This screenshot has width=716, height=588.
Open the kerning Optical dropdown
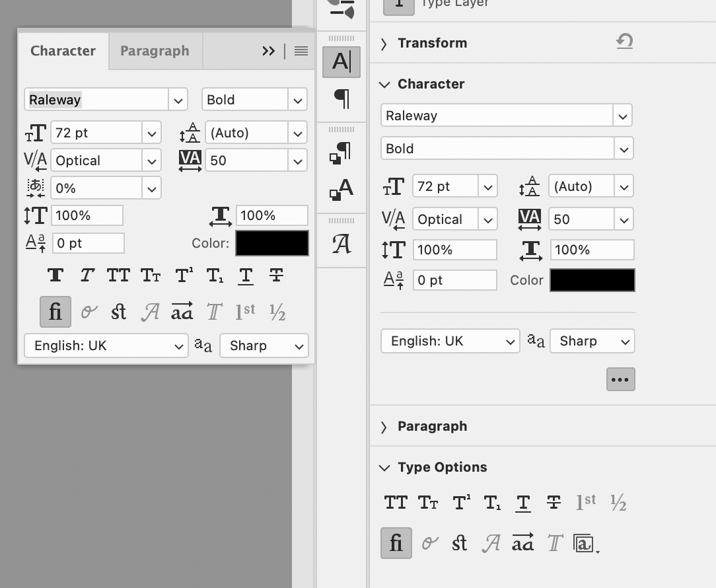point(106,160)
